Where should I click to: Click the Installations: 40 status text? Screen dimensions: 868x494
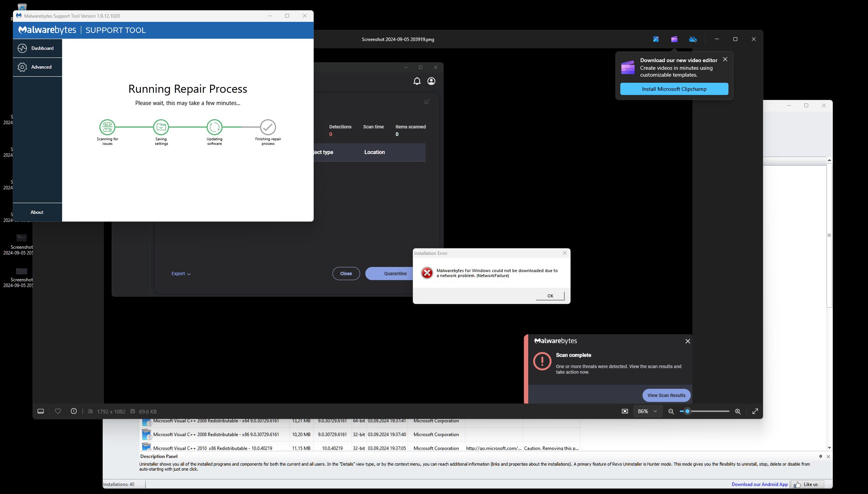click(119, 484)
